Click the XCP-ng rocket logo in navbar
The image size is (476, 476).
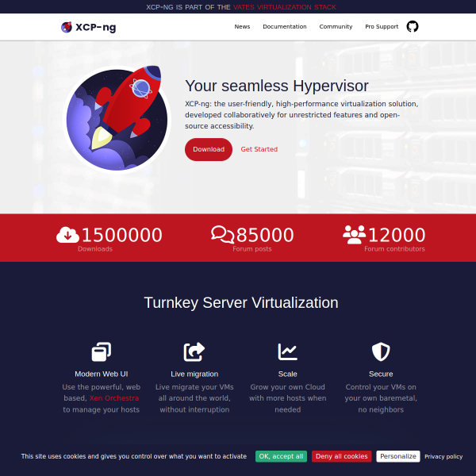pos(67,27)
